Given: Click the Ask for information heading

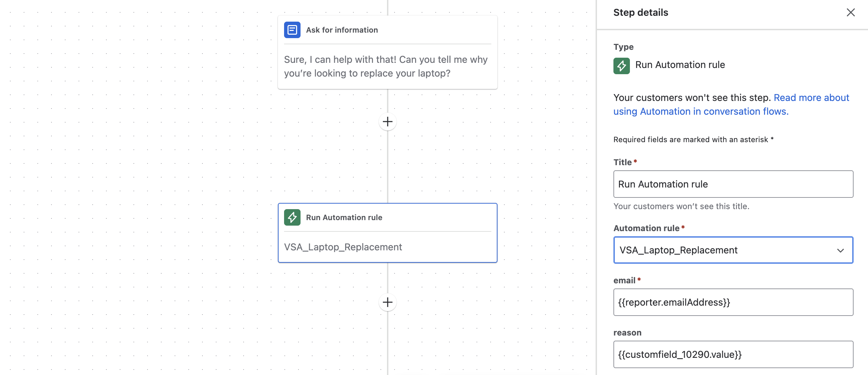Looking at the screenshot, I should pos(342,30).
